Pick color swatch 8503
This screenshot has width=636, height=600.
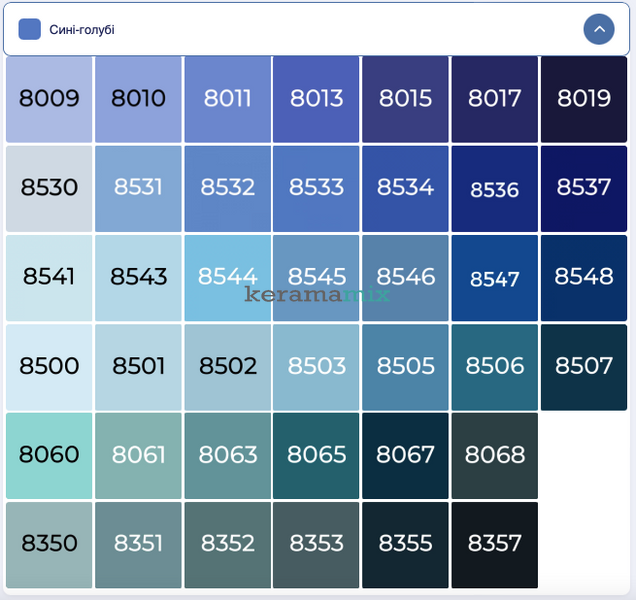(316, 367)
